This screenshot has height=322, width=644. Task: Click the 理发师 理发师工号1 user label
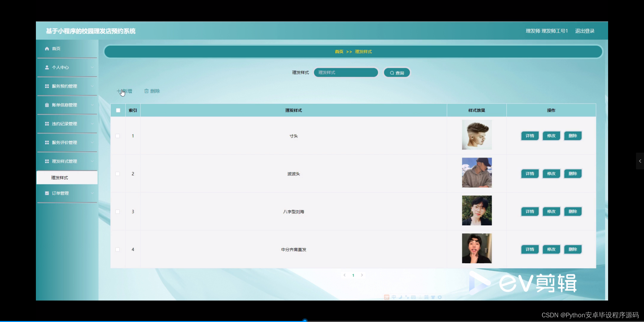(547, 31)
